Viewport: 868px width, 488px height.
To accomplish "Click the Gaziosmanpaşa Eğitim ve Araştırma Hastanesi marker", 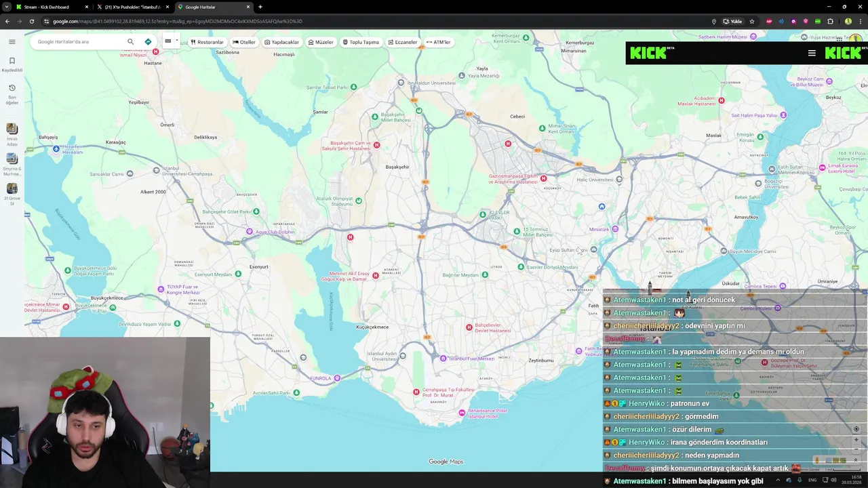I will (543, 179).
